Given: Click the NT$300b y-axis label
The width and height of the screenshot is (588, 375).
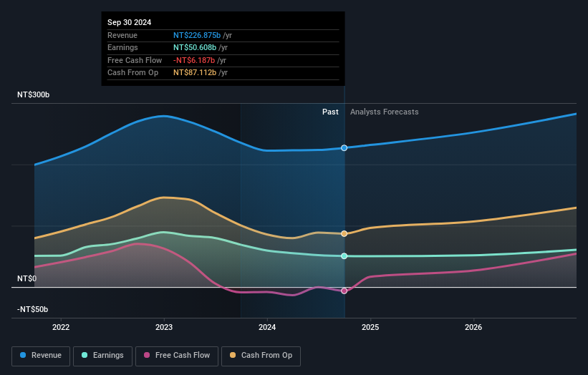Looking at the screenshot, I should point(34,94).
